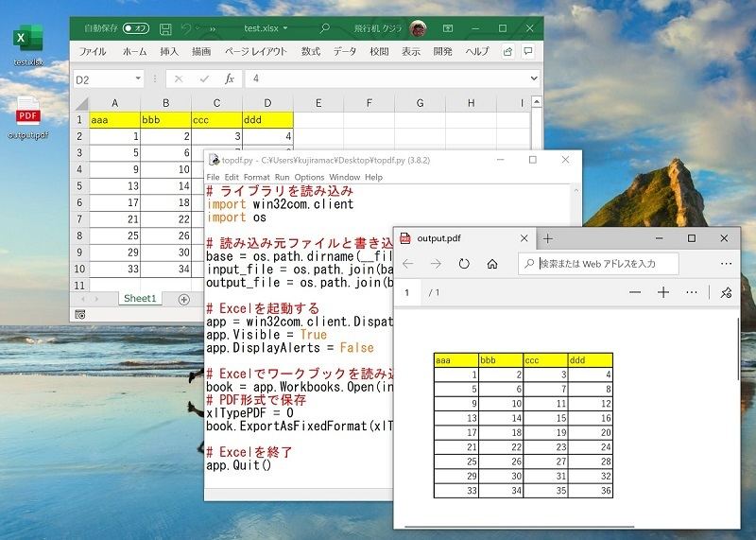This screenshot has width=756, height=540.
Task: Open the 描画 ribbon tab
Action: pyautogui.click(x=201, y=51)
